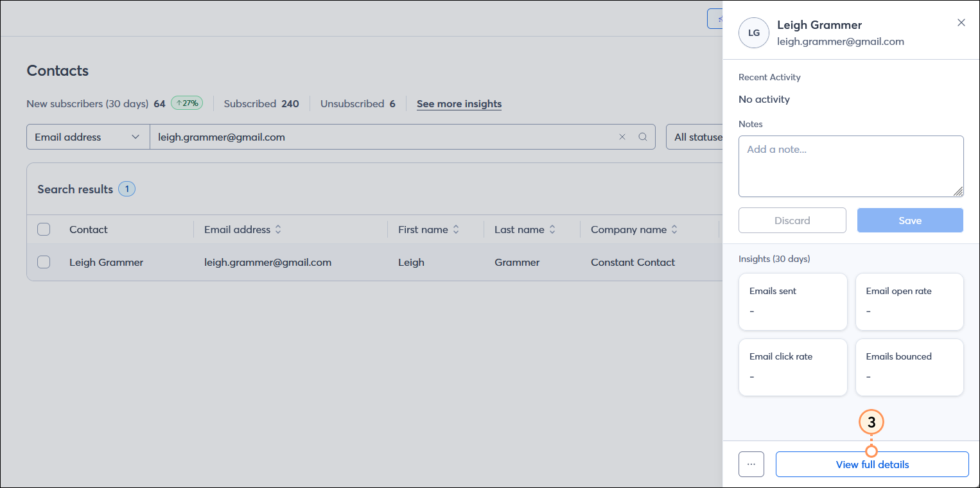Image resolution: width=980 pixels, height=488 pixels.
Task: Toggle the select-all contacts checkbox
Action: pos(44,229)
